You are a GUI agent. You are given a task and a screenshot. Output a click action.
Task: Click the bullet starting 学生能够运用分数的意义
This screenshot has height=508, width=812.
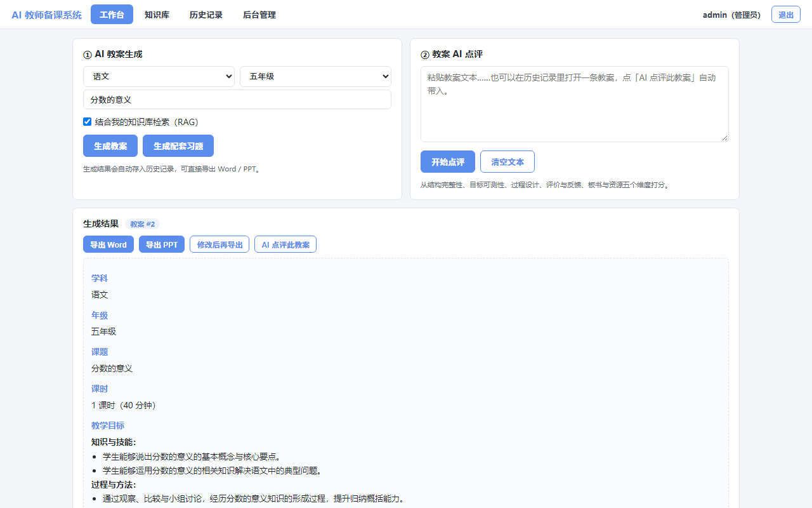[x=213, y=471]
